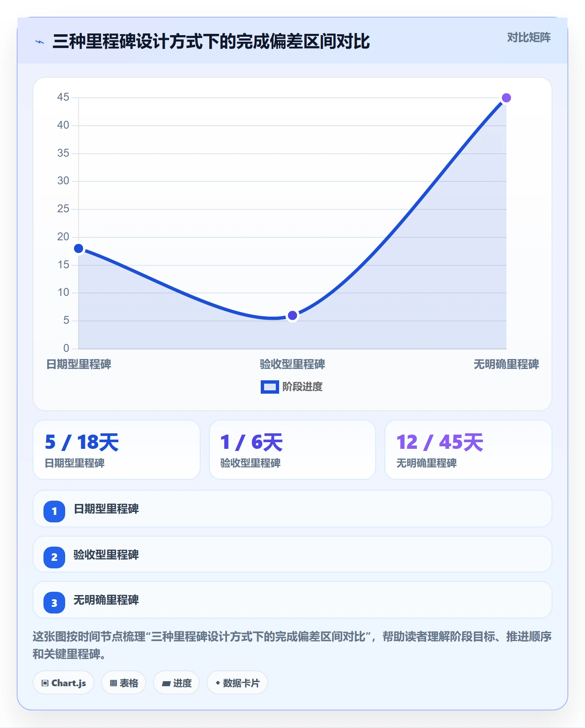This screenshot has height=728, width=585.
Task: Select the 验收型里程碑 list row text
Action: [106, 555]
